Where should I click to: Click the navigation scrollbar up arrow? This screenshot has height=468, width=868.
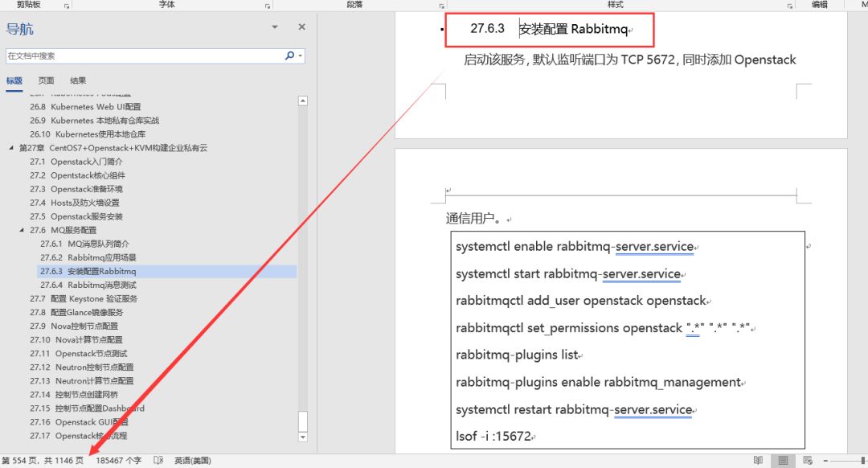coord(303,101)
